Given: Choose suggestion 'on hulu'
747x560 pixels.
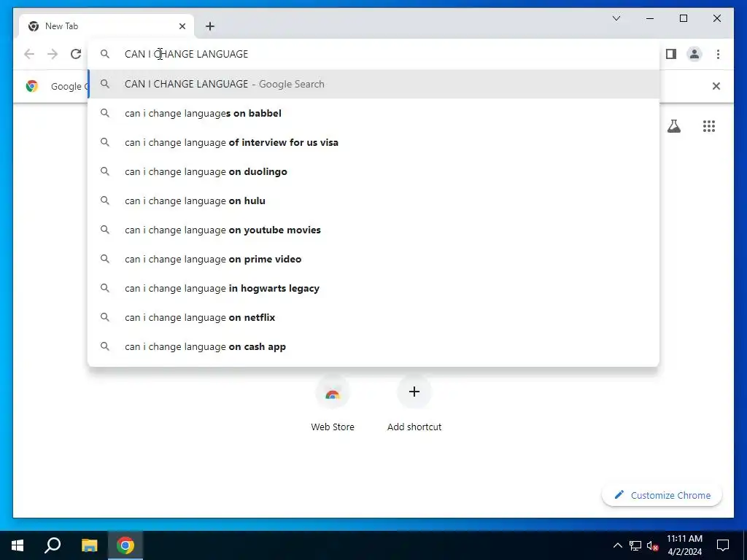Looking at the screenshot, I should 374,201.
